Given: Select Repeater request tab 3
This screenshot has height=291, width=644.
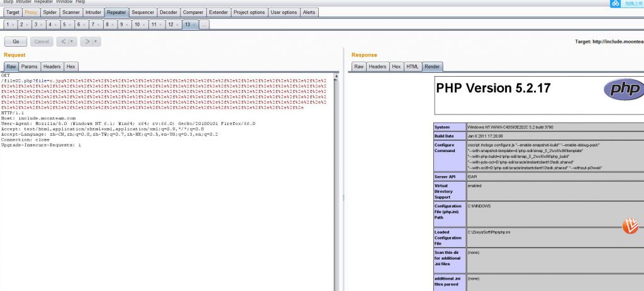Looking at the screenshot, I should click(x=38, y=25).
